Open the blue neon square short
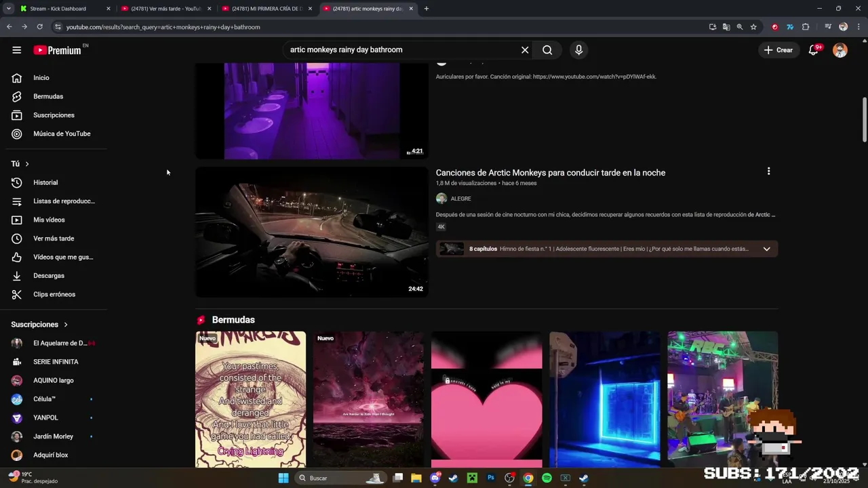 click(x=604, y=399)
